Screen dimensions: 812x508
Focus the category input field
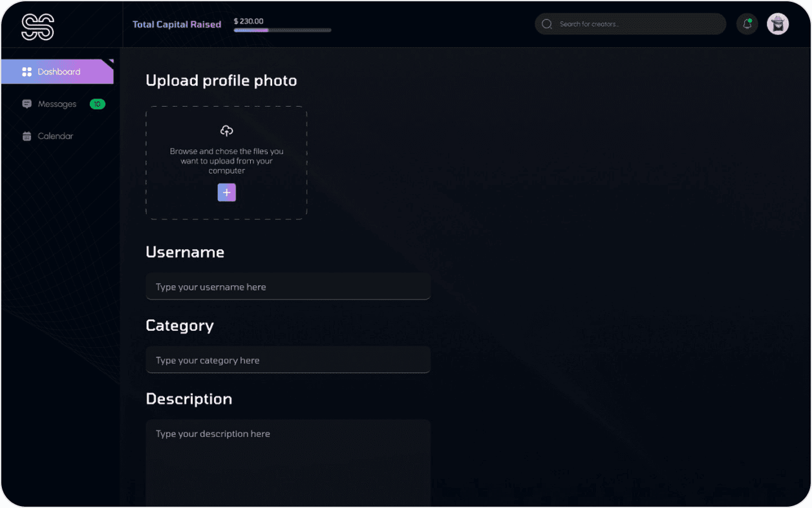(x=288, y=360)
